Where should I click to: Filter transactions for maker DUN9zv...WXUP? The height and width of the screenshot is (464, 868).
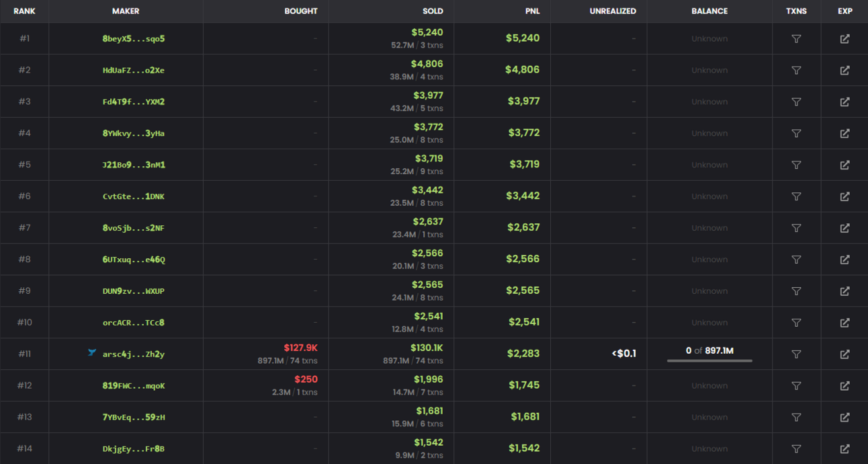coord(796,291)
